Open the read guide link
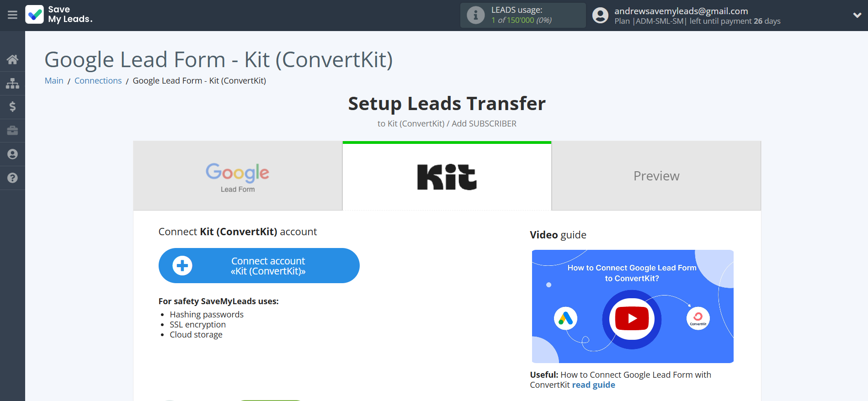Viewport: 868px width, 401px height. click(593, 385)
